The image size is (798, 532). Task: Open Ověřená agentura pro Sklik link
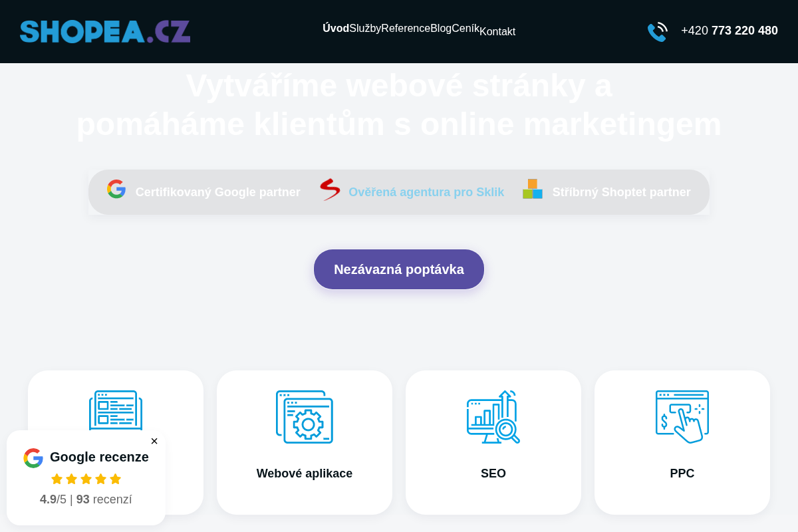pos(426,192)
